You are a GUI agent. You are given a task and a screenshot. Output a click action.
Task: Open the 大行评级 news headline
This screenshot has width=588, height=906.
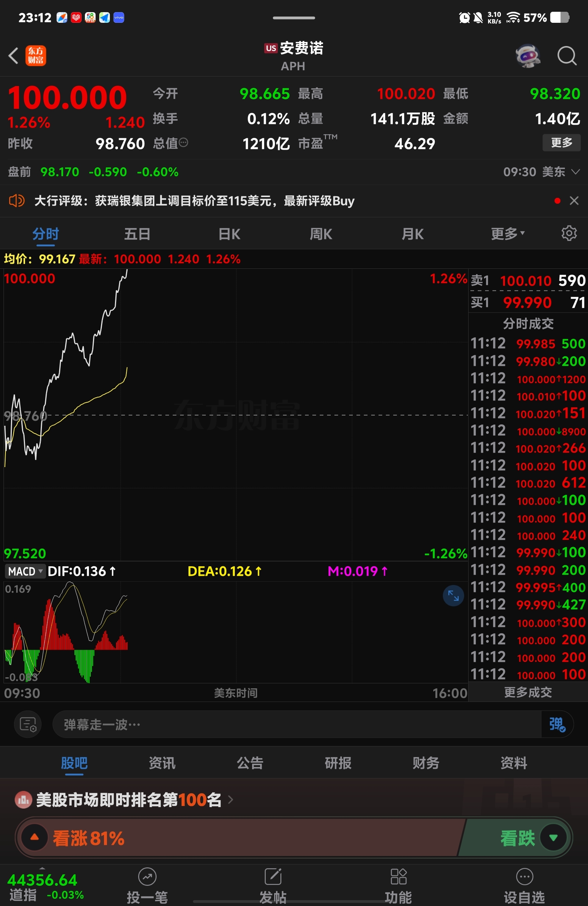point(194,200)
